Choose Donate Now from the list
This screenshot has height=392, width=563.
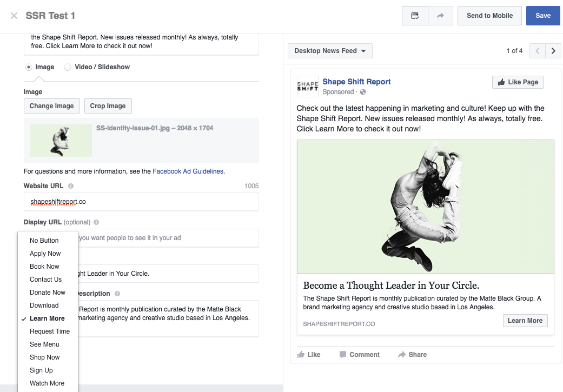pos(48,292)
